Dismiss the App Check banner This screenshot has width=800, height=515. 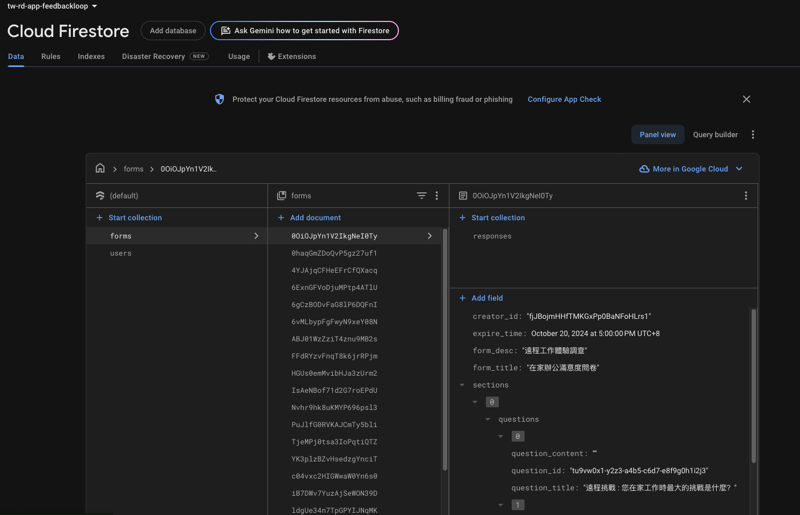point(746,99)
